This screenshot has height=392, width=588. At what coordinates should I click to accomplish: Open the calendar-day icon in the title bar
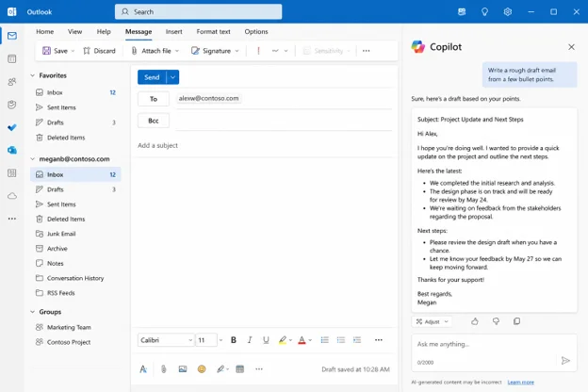(x=462, y=12)
